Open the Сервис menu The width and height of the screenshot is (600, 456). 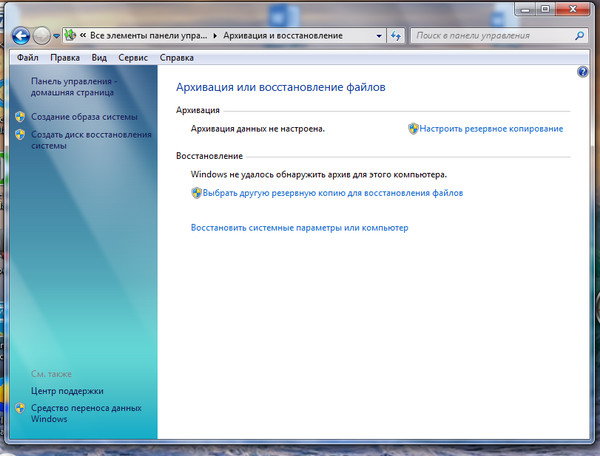pos(133,58)
